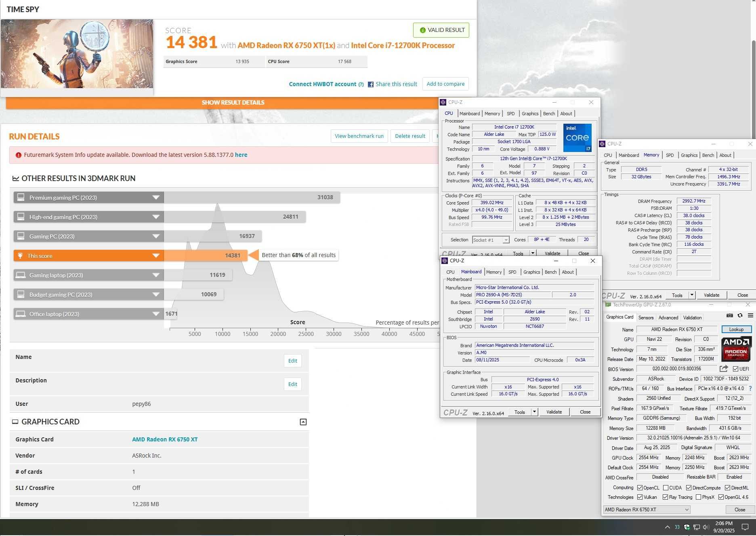Screen dimensions: 756x536
Task: Open the Validation tab in GPU-Z
Action: (x=693, y=318)
